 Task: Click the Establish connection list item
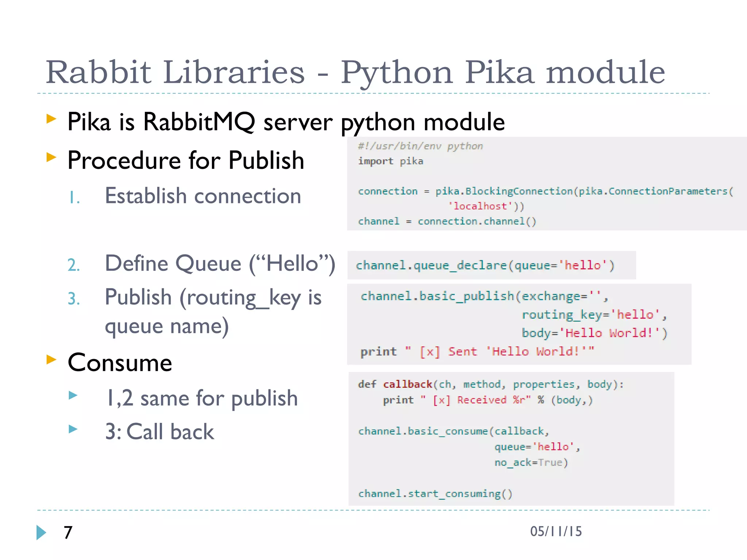click(203, 196)
